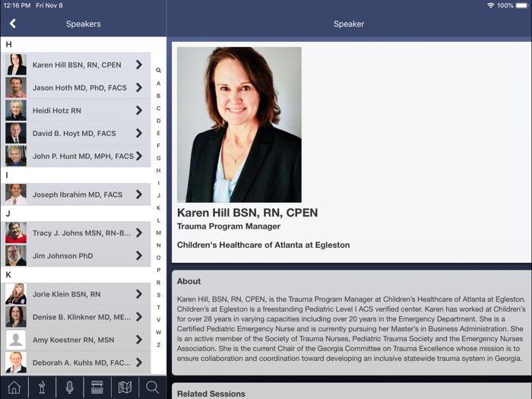Image resolution: width=532 pixels, height=399 pixels.
Task: Tap John P. Hunt's small avatar
Action: tap(16, 156)
